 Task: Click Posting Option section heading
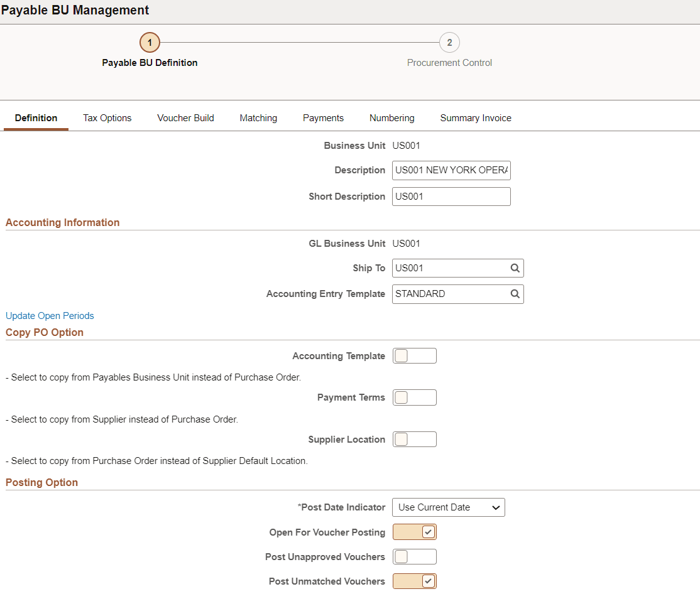coord(41,482)
